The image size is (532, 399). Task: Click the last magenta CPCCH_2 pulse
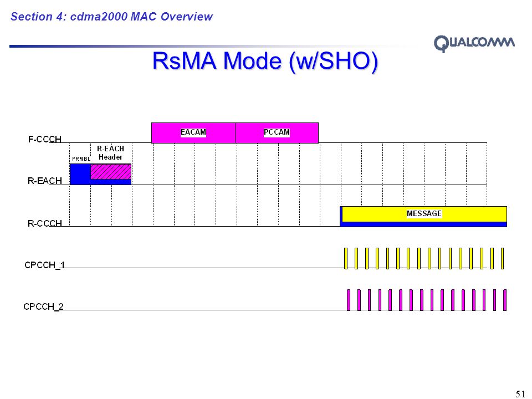click(505, 300)
